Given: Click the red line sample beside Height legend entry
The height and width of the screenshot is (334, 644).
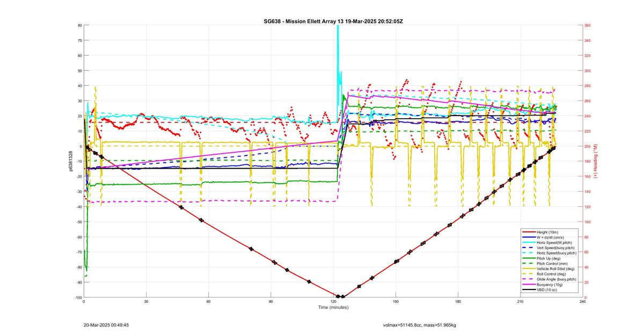Looking at the screenshot, I should point(529,232).
